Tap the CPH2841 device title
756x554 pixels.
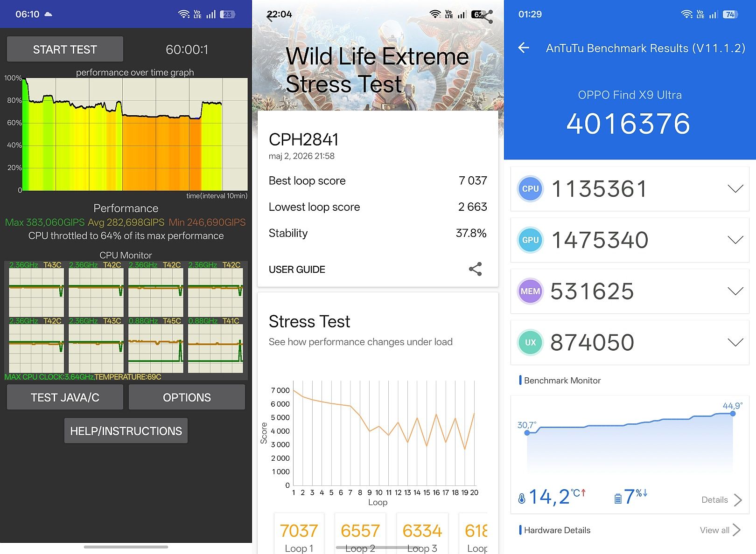click(303, 139)
